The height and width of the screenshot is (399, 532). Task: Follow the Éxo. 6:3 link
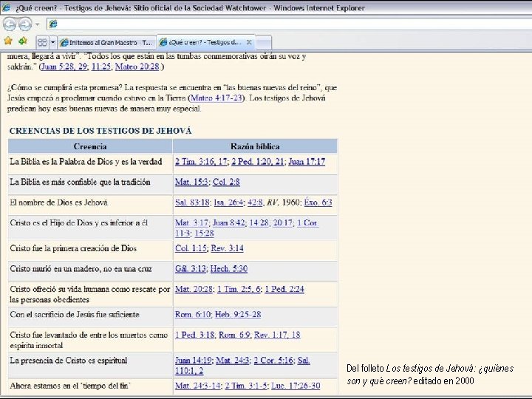tap(318, 202)
